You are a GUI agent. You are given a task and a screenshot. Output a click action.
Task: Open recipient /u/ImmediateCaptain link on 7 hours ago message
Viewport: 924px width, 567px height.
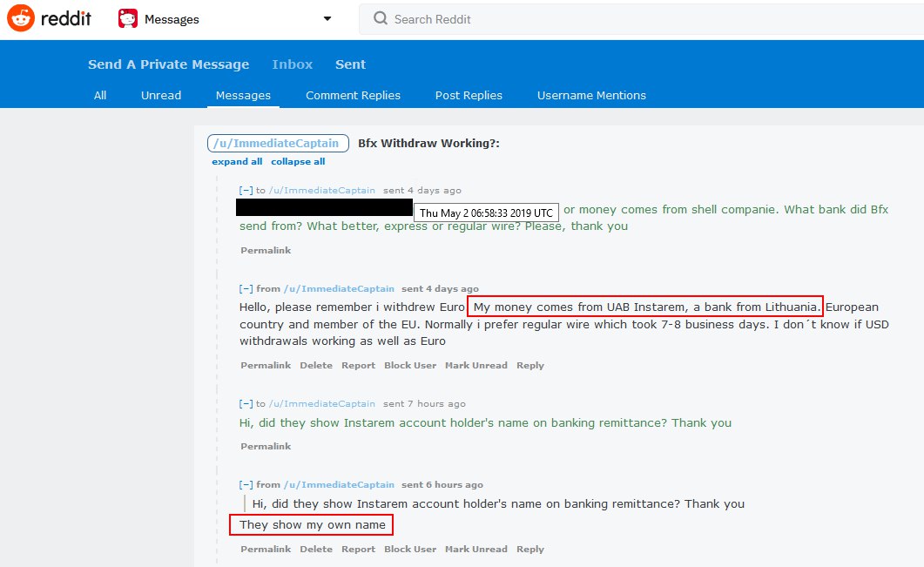[x=321, y=404]
